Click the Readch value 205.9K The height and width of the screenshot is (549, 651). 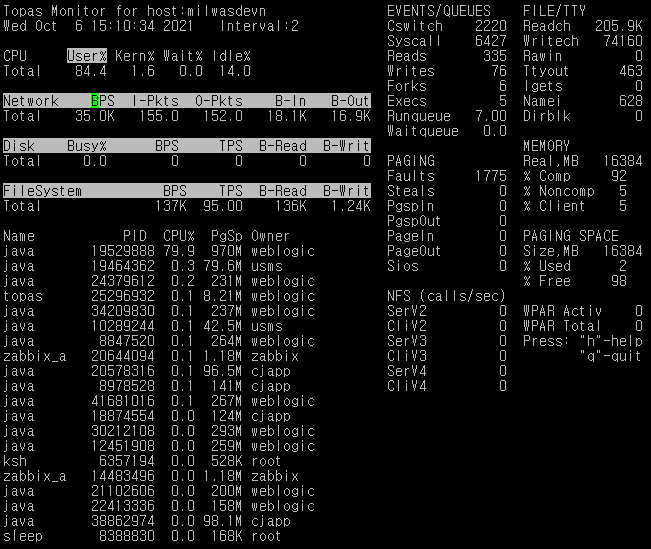point(619,26)
